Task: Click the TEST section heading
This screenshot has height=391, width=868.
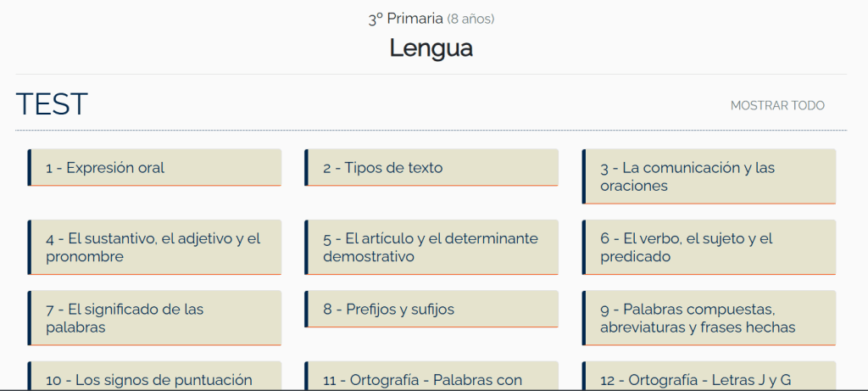Action: click(52, 104)
